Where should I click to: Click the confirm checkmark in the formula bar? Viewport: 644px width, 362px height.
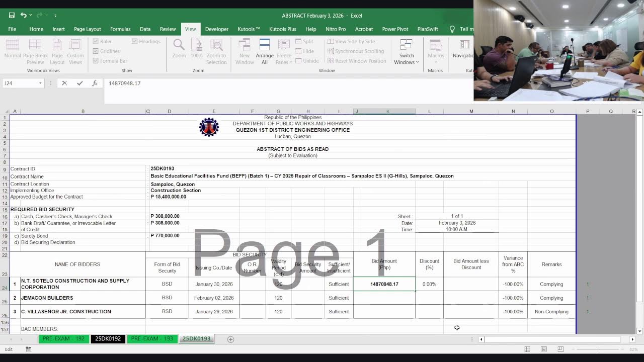pyautogui.click(x=79, y=83)
